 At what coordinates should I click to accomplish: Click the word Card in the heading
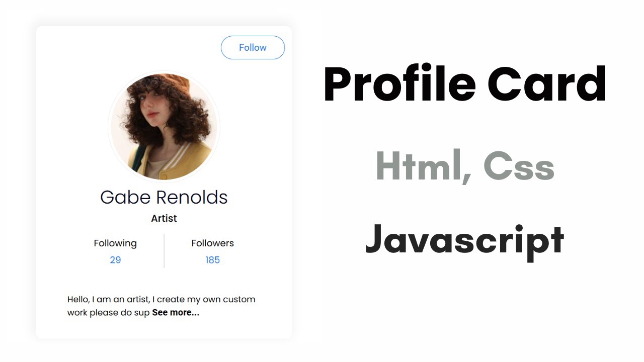(547, 84)
